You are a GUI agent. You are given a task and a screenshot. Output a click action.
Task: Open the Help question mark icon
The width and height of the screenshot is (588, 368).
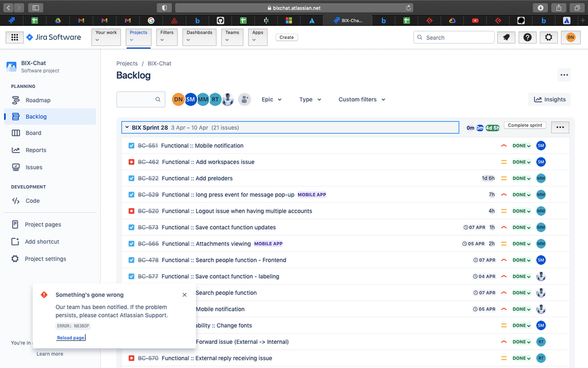[527, 37]
